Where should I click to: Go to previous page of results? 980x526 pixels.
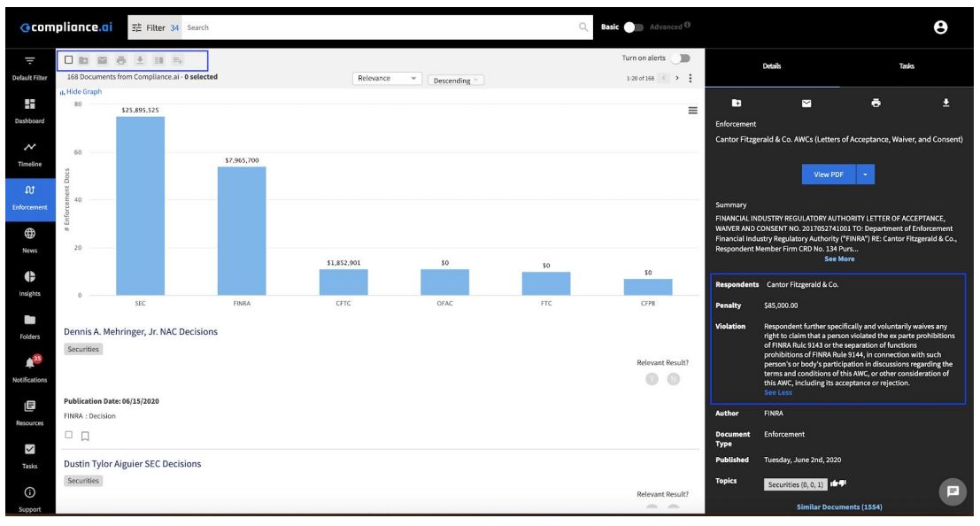pos(664,78)
